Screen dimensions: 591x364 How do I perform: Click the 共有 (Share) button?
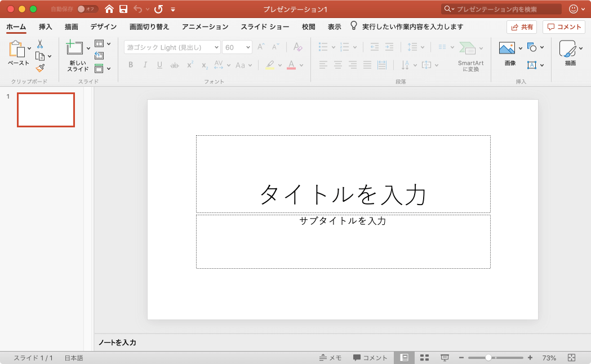[x=522, y=27]
